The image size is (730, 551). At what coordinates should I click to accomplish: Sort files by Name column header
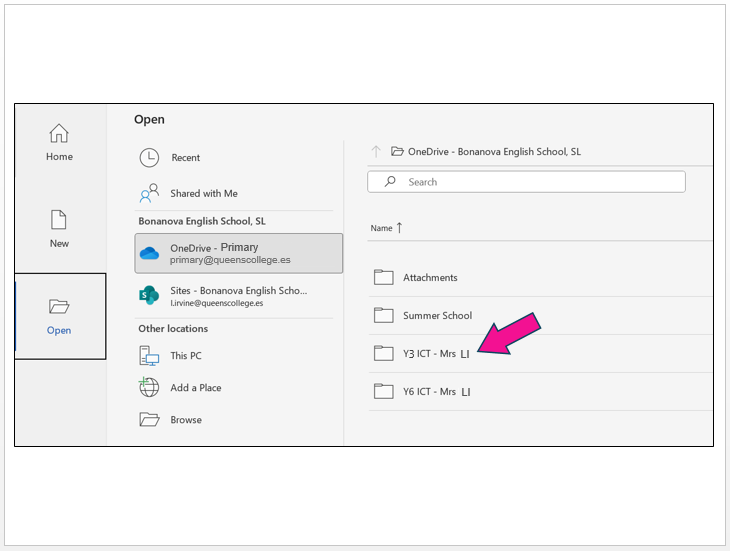coord(382,228)
